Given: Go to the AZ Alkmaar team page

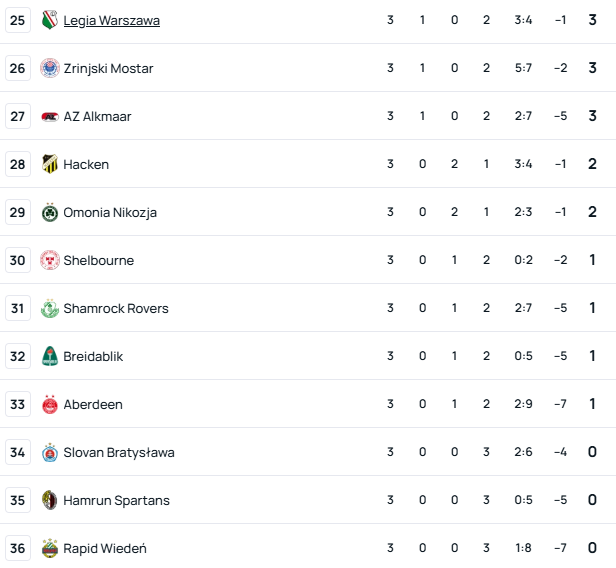Looking at the screenshot, I should click(97, 116).
